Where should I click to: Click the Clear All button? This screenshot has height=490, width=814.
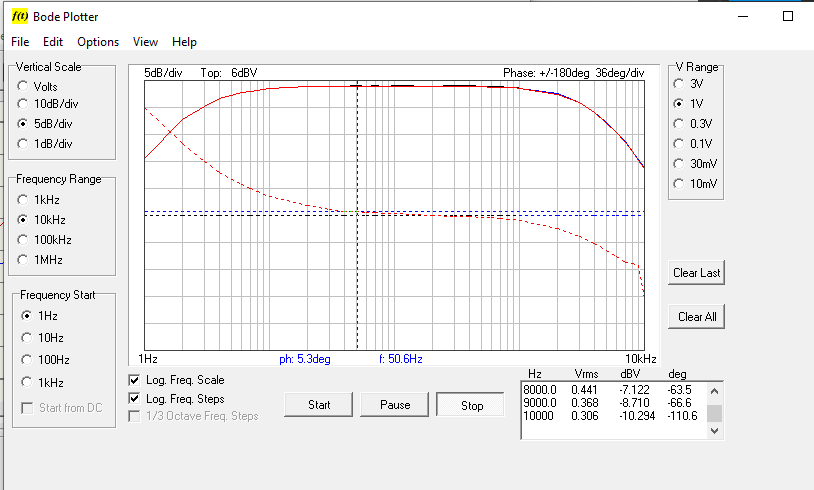[697, 317]
